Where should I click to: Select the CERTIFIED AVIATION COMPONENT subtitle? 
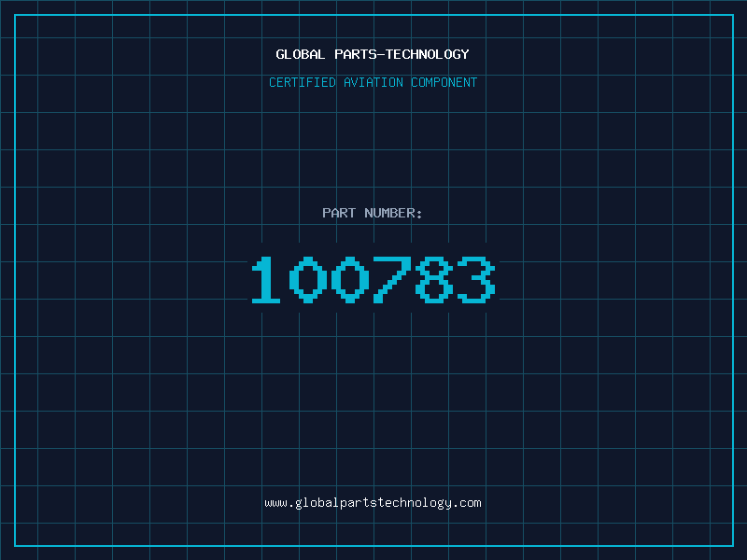pyautogui.click(x=373, y=82)
